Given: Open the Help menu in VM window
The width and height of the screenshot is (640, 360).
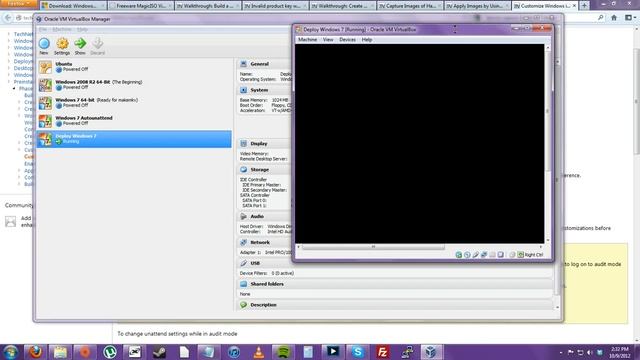Looking at the screenshot, I should 367,40.
